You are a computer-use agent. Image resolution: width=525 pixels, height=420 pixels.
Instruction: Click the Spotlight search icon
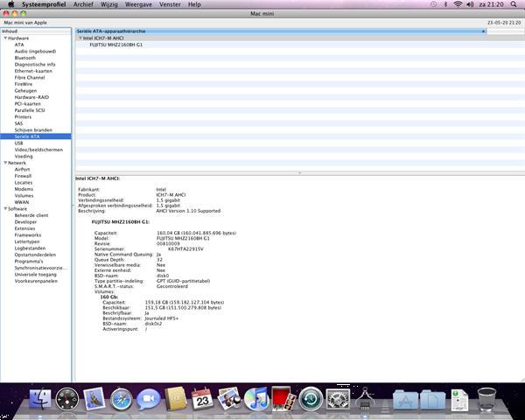[x=514, y=4]
